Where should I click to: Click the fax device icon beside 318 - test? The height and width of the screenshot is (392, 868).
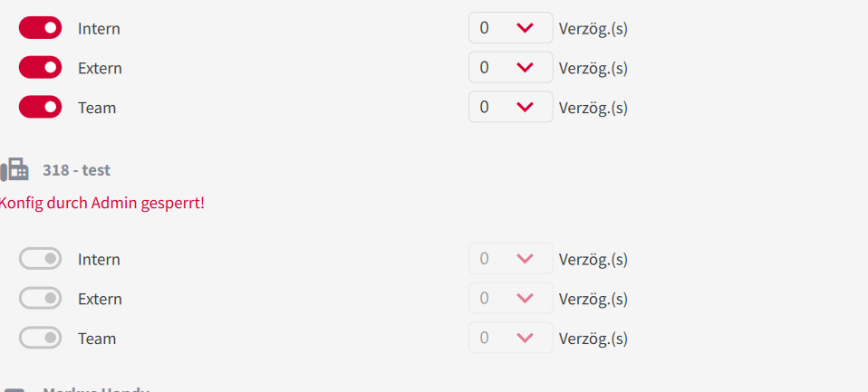pos(14,169)
